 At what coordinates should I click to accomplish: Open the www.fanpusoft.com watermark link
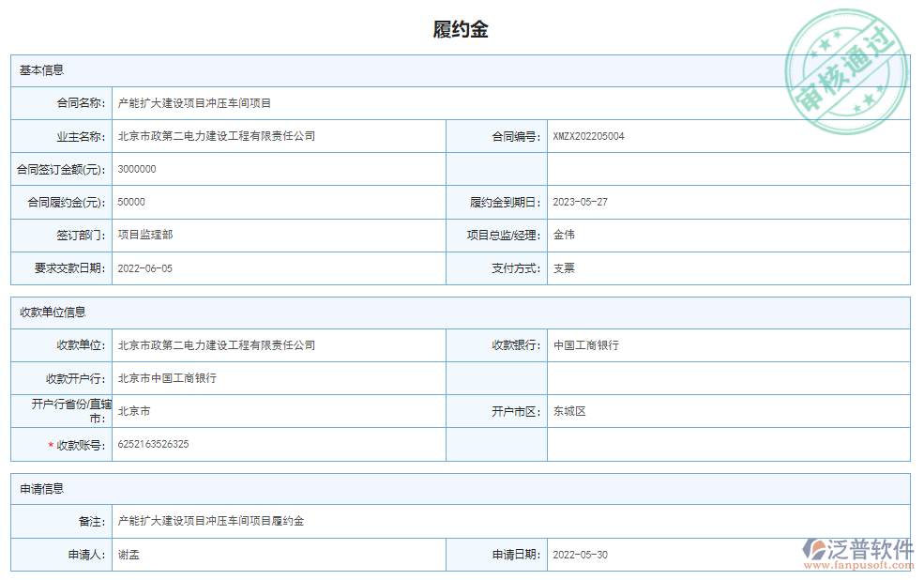[869, 566]
